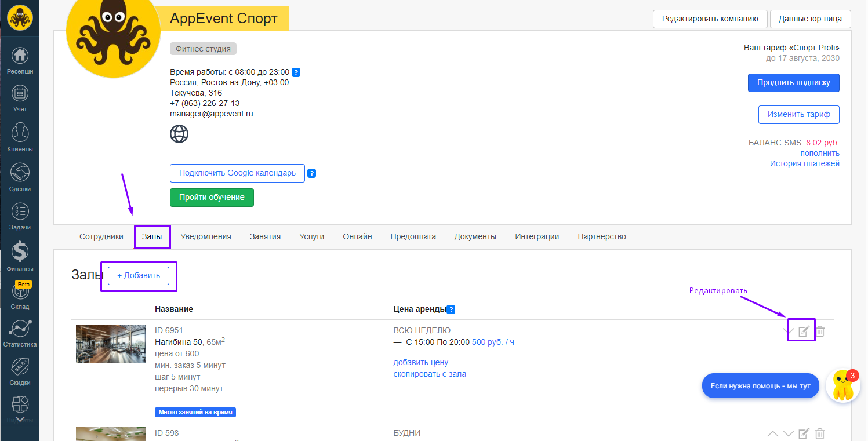Open thumbnail photo of hall ID 6951
The width and height of the screenshot is (868, 441).
[111, 344]
